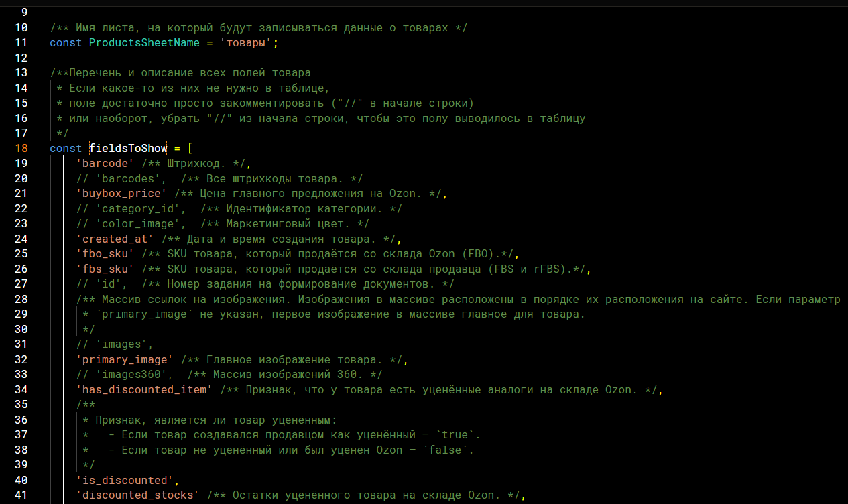Viewport: 848px width, 504px height.
Task: Select the 'buybox_price' field string
Action: coord(121,194)
